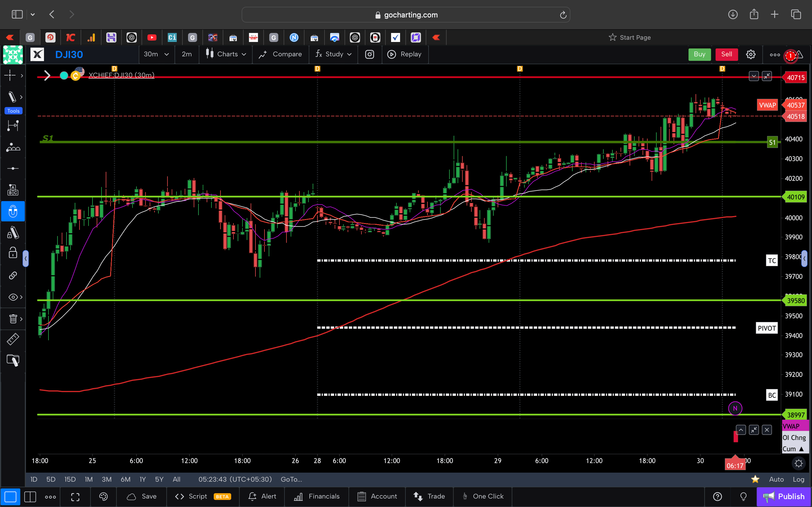Open the trend line drawing tool
This screenshot has height=507, width=812.
coord(13,97)
